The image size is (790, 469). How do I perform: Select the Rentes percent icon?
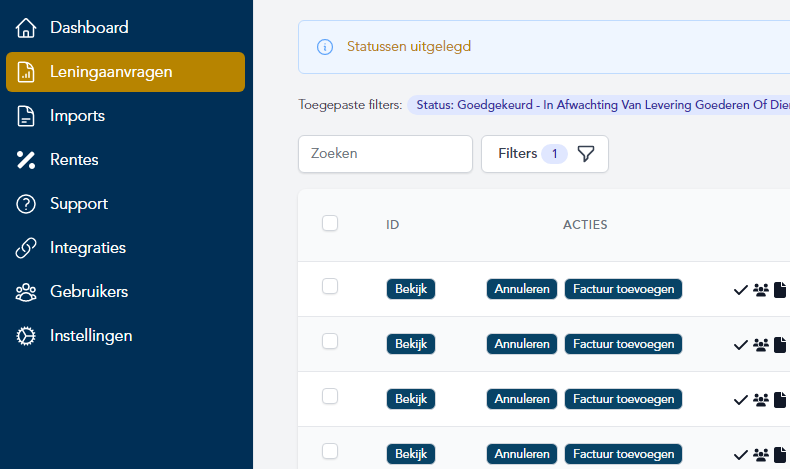pyautogui.click(x=26, y=160)
